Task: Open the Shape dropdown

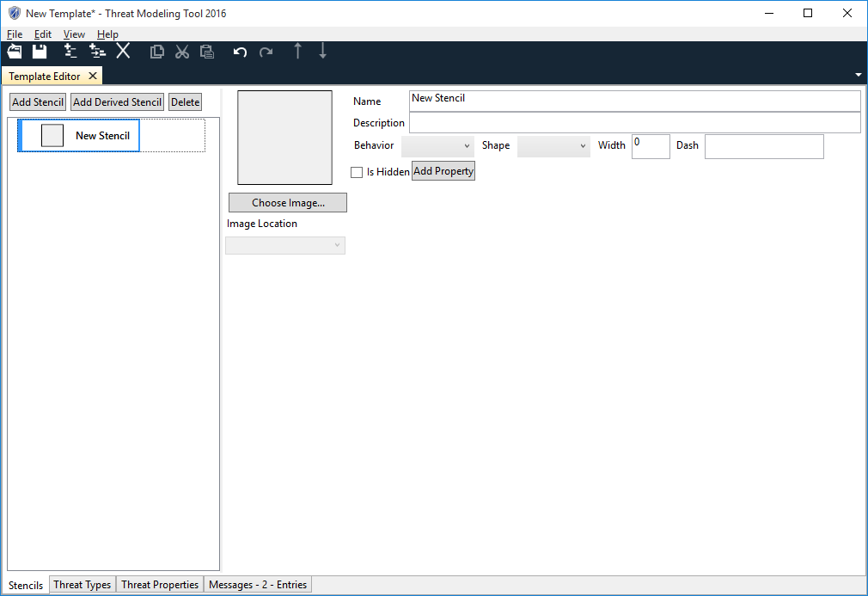Action: click(x=553, y=146)
